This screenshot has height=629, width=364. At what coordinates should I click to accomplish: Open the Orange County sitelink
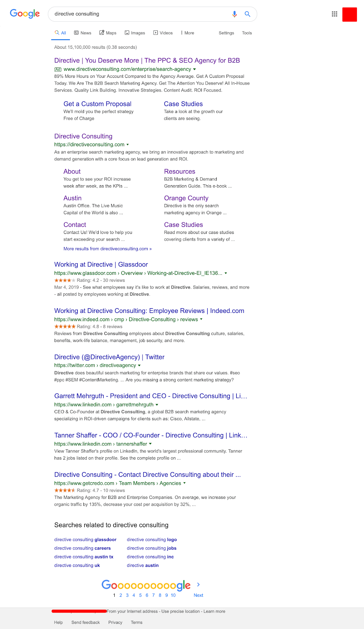[x=186, y=198]
